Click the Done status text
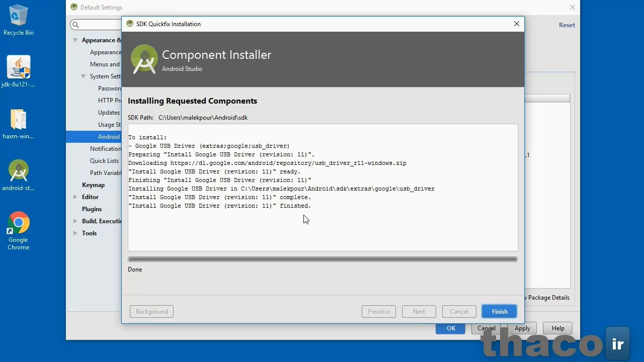Viewport: 644px width, 362px height. 135,269
